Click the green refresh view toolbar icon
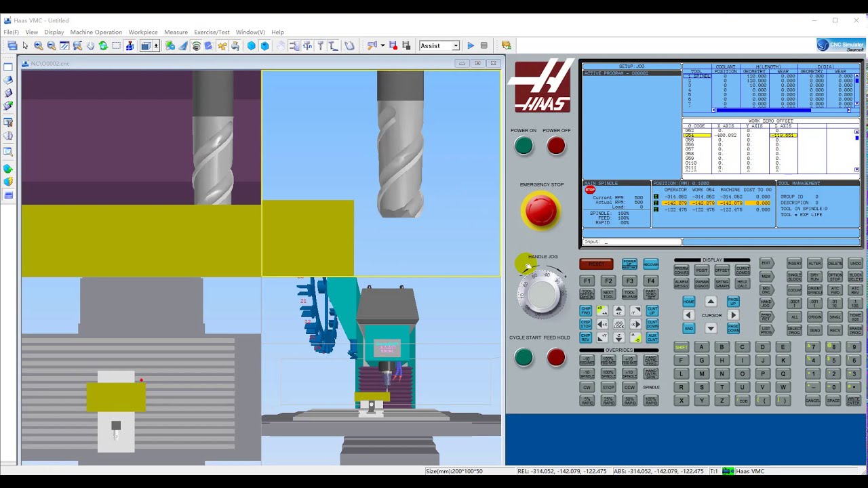Image resolution: width=868 pixels, height=488 pixels. (x=103, y=46)
